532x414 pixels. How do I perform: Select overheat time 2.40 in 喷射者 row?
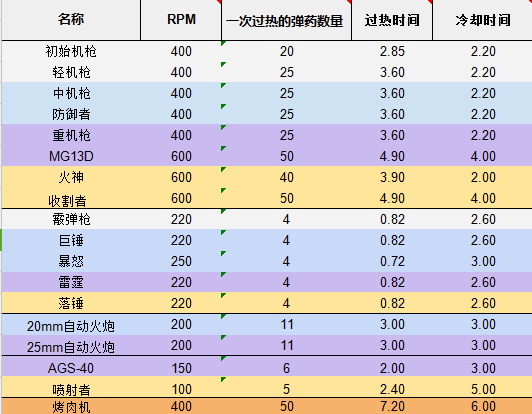[x=392, y=389]
